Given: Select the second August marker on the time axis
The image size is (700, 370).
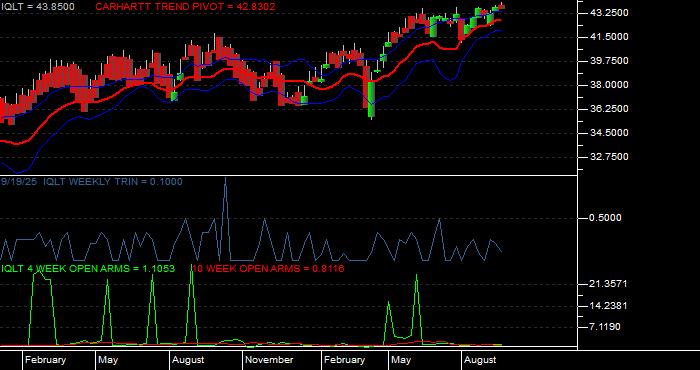Looking at the screenshot, I should (x=480, y=360).
